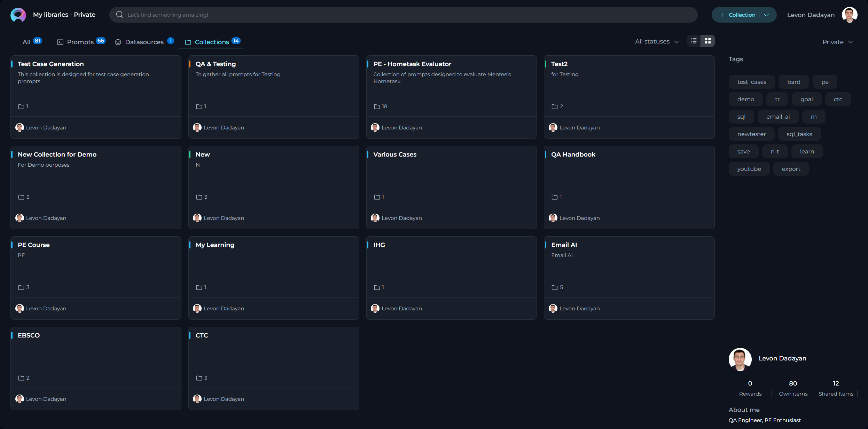The height and width of the screenshot is (429, 868).
Task: Click the youtube tag filter
Action: point(749,169)
